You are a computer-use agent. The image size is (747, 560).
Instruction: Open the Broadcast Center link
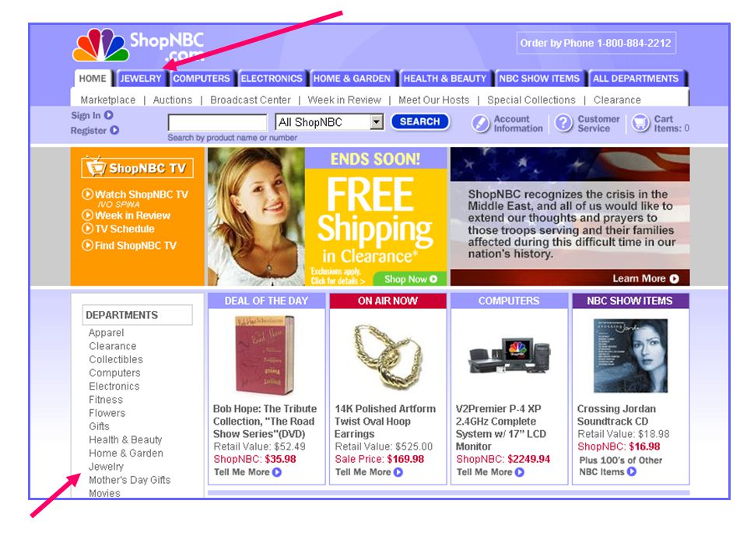[250, 100]
